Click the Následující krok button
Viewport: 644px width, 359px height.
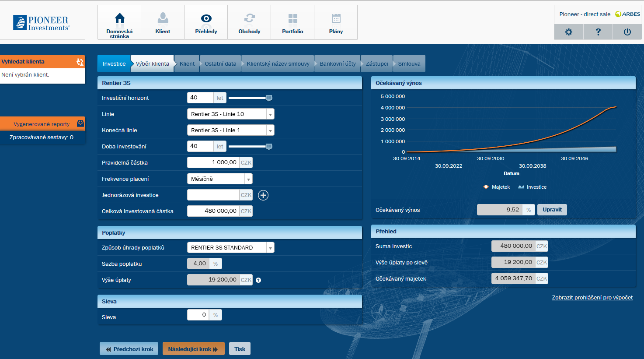tap(193, 349)
